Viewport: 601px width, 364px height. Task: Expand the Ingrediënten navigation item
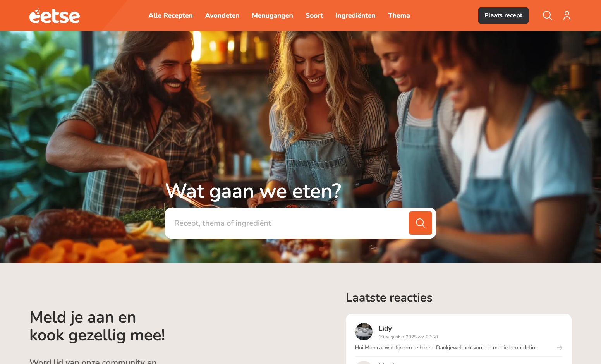(x=355, y=15)
